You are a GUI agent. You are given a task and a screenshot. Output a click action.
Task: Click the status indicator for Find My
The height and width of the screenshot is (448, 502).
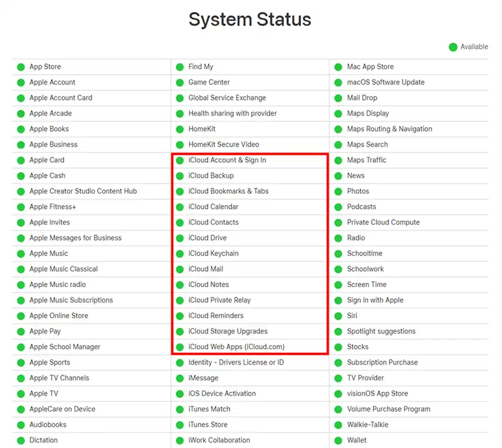tap(180, 67)
